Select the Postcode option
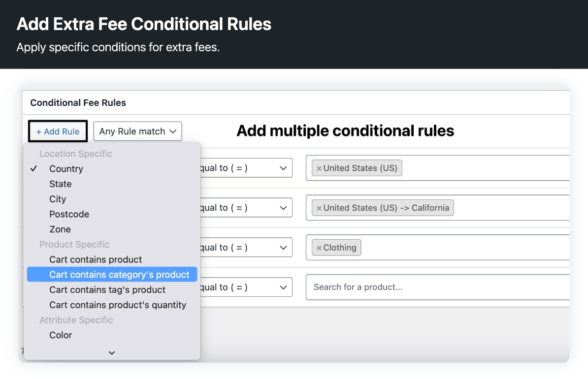The width and height of the screenshot is (588, 379). (69, 214)
